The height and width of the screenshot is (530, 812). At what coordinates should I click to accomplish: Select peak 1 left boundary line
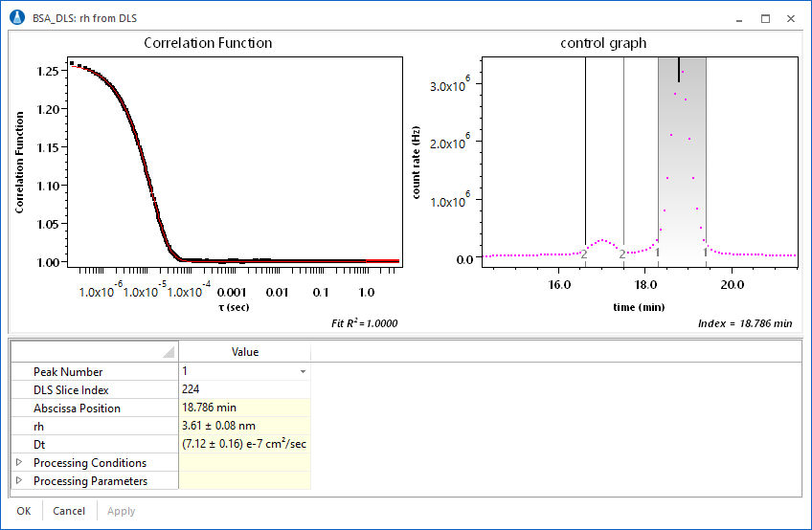(x=658, y=153)
